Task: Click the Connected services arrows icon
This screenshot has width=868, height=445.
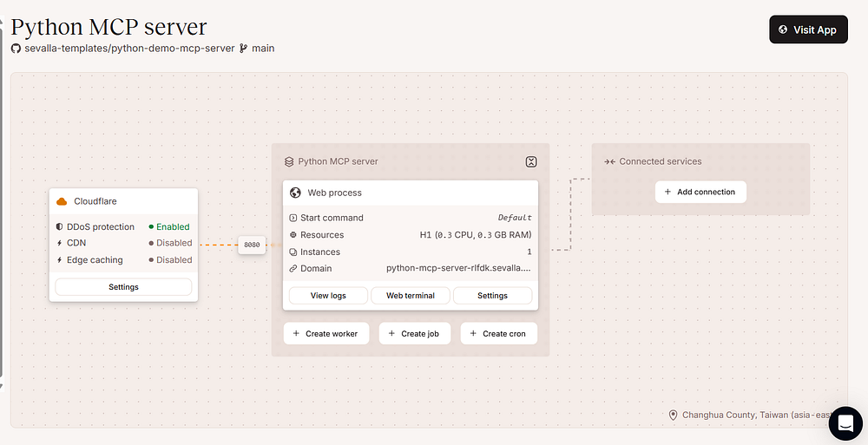Action: [x=609, y=161]
